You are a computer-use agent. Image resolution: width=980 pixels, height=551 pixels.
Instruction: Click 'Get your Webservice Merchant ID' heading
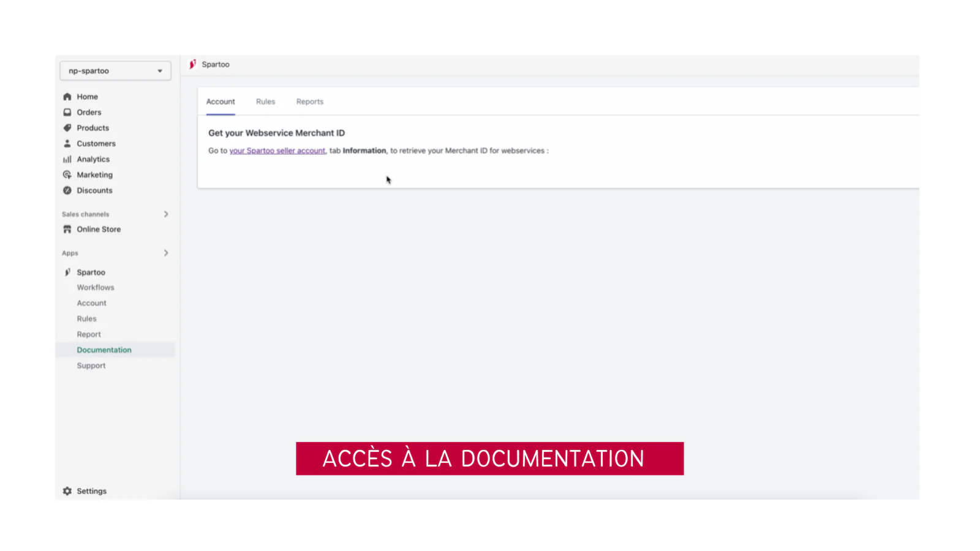coord(276,133)
